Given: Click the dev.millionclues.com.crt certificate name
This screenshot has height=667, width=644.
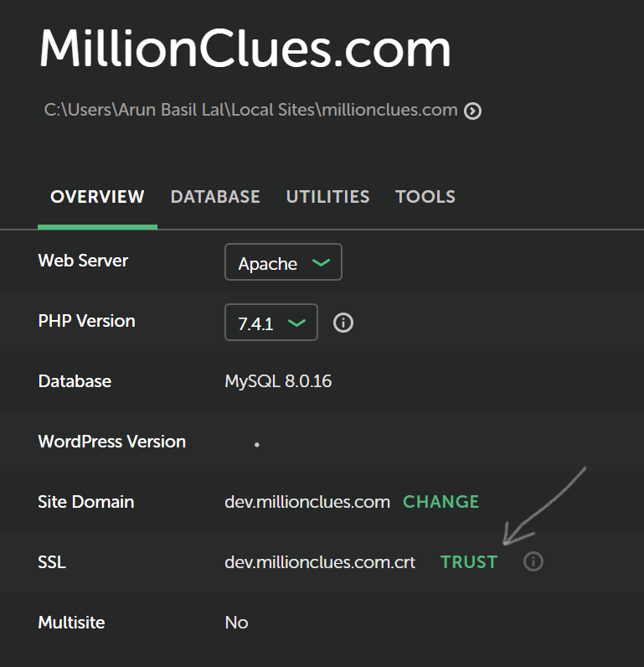Looking at the screenshot, I should point(320,562).
